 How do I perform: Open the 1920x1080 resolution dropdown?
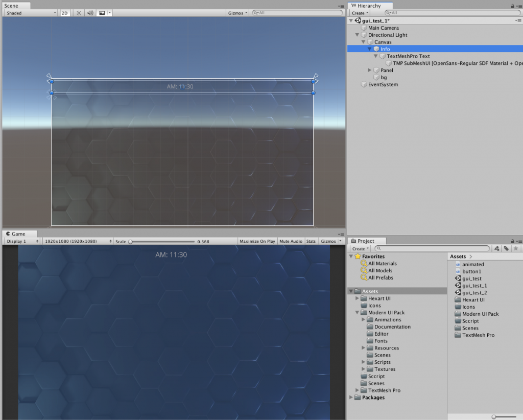click(77, 241)
